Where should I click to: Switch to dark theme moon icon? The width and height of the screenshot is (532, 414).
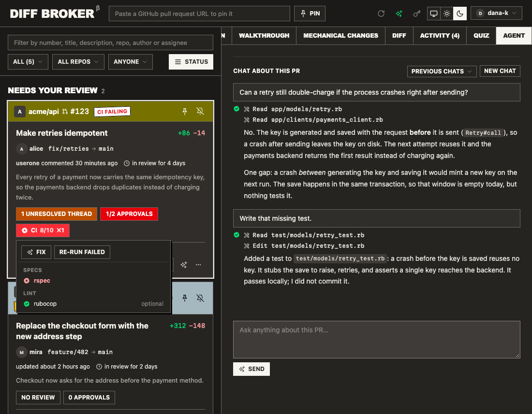pyautogui.click(x=460, y=14)
